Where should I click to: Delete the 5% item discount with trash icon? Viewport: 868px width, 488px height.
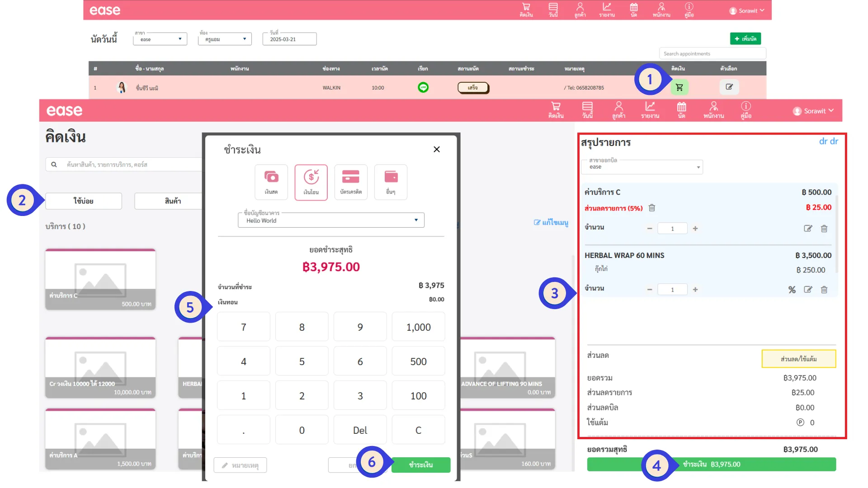652,208
